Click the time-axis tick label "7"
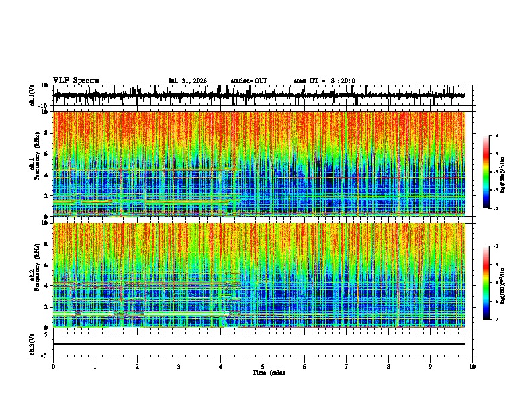The image size is (532, 411). point(347,367)
